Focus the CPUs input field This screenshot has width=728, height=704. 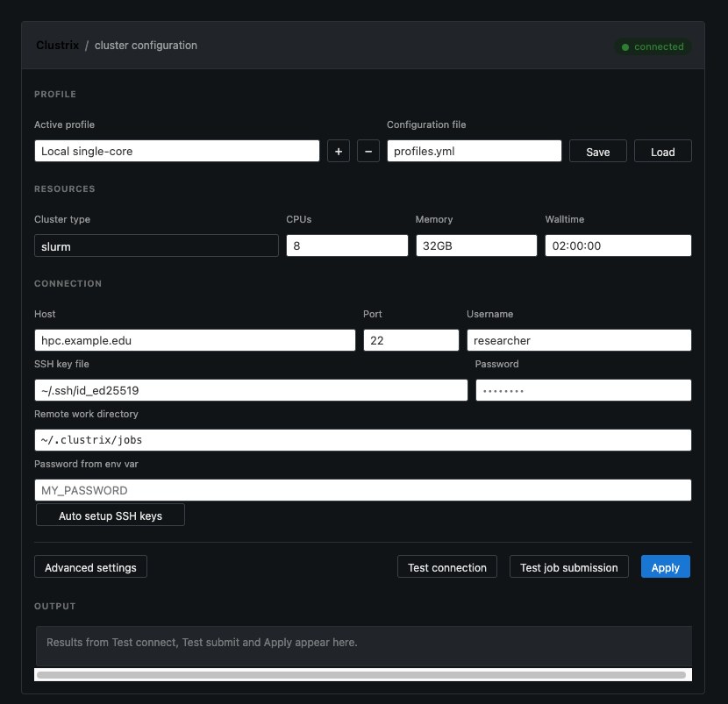click(x=347, y=245)
